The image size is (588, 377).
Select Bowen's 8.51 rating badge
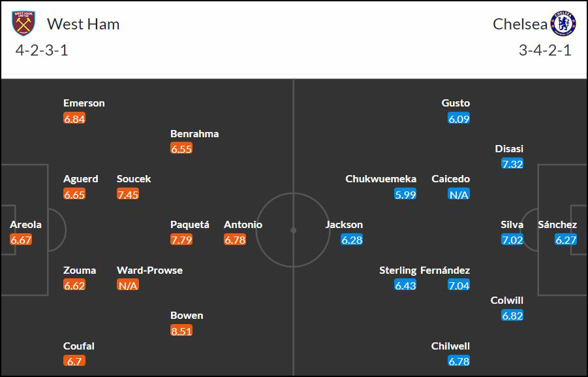coord(181,331)
